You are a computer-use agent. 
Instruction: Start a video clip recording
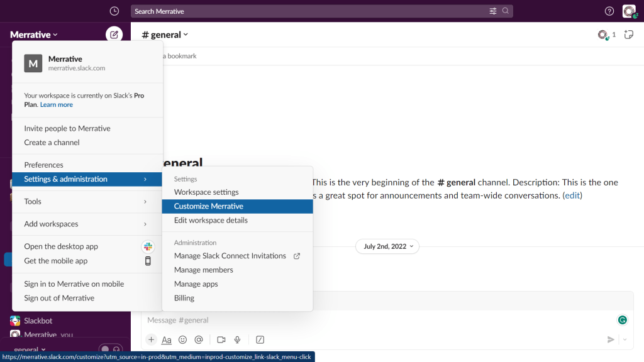(220, 339)
